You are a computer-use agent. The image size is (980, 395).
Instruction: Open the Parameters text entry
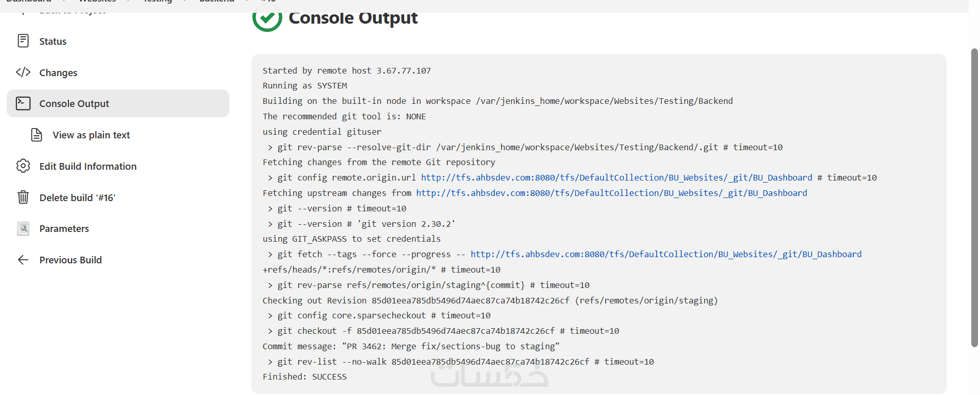[64, 228]
